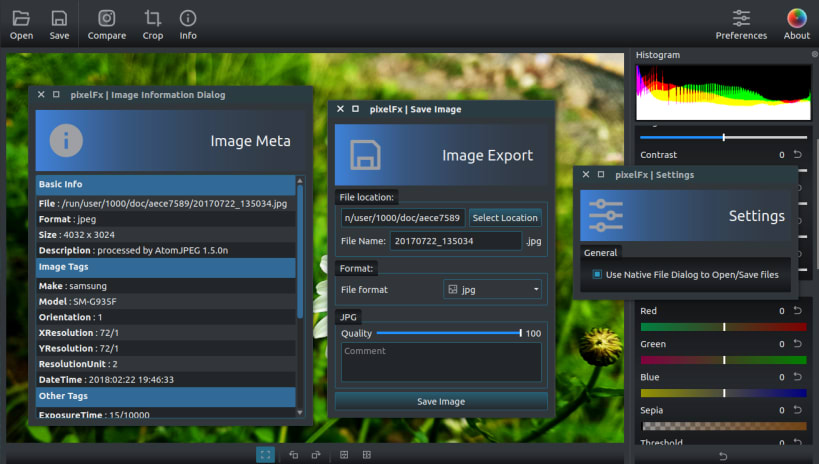Maximize the Save Image dialog
The width and height of the screenshot is (819, 464).
coord(355,109)
